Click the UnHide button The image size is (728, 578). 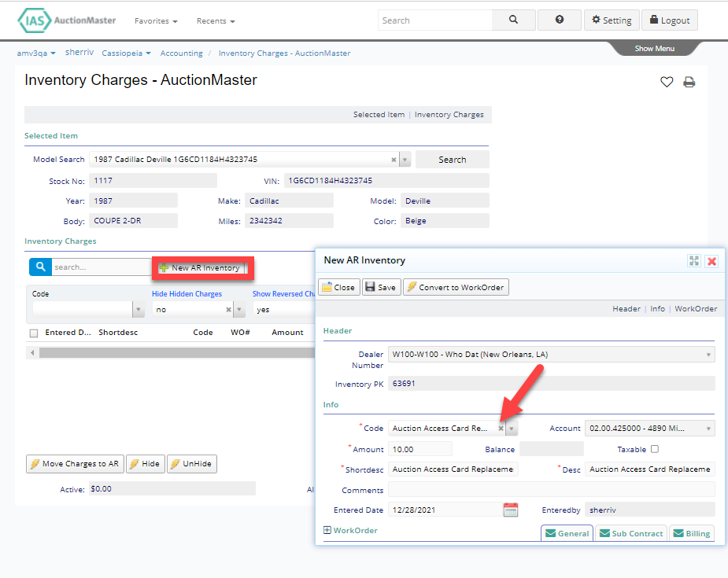(x=192, y=464)
